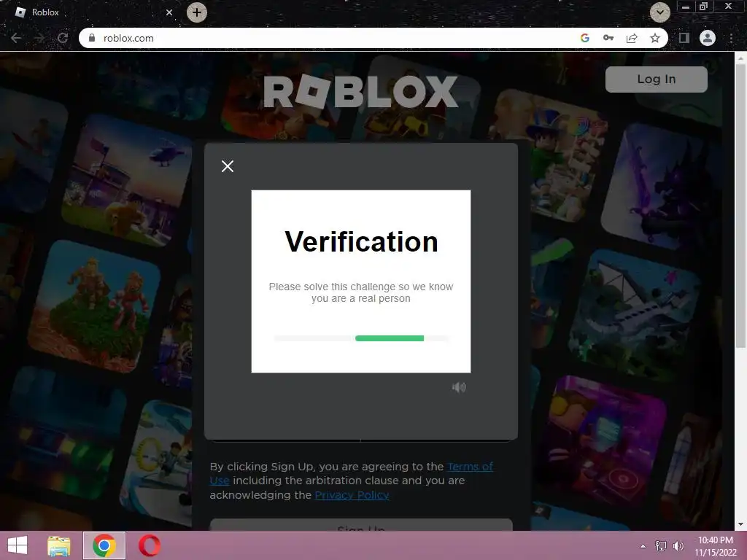Open File Explorer from the taskbar
The image size is (747, 560).
click(x=59, y=545)
